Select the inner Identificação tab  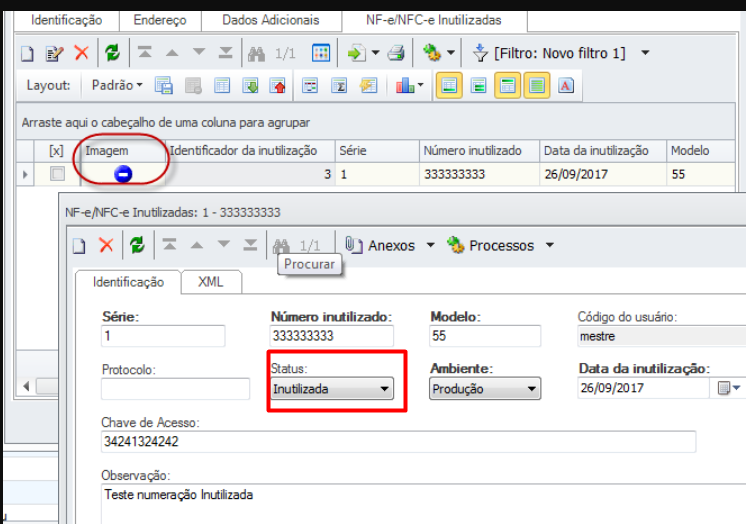click(128, 282)
